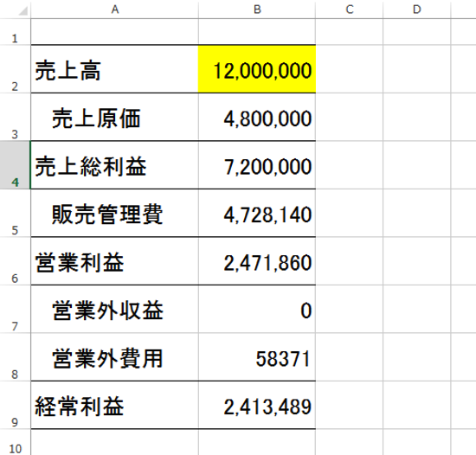The height and width of the screenshot is (455, 476).
Task: Select row 9 header
Action: click(16, 405)
